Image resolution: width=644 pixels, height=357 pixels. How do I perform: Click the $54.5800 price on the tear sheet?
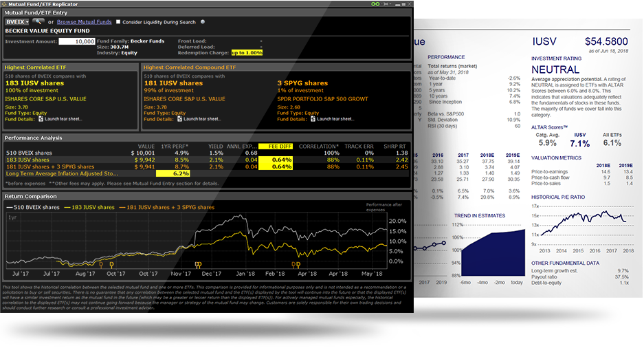[607, 41]
